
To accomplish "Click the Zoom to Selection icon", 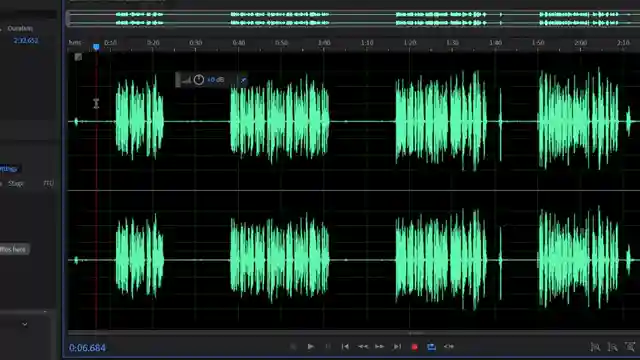I will [630, 347].
